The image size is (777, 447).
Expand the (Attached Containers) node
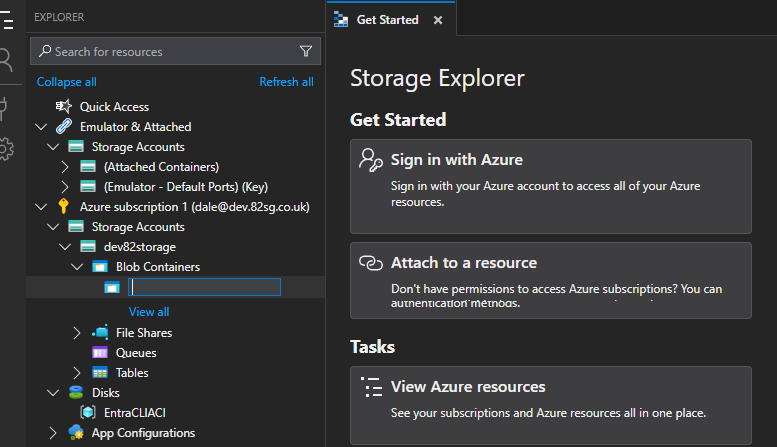coord(65,167)
